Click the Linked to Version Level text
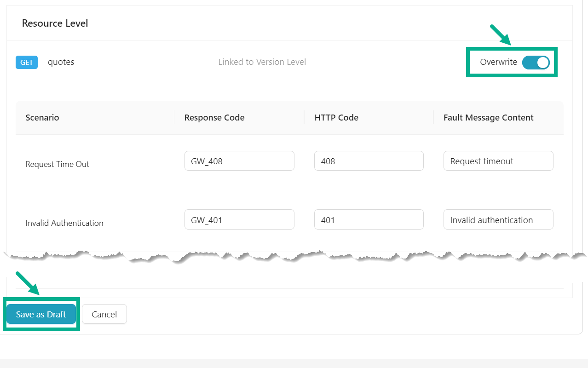Image resolution: width=588 pixels, height=368 pixels. (262, 62)
